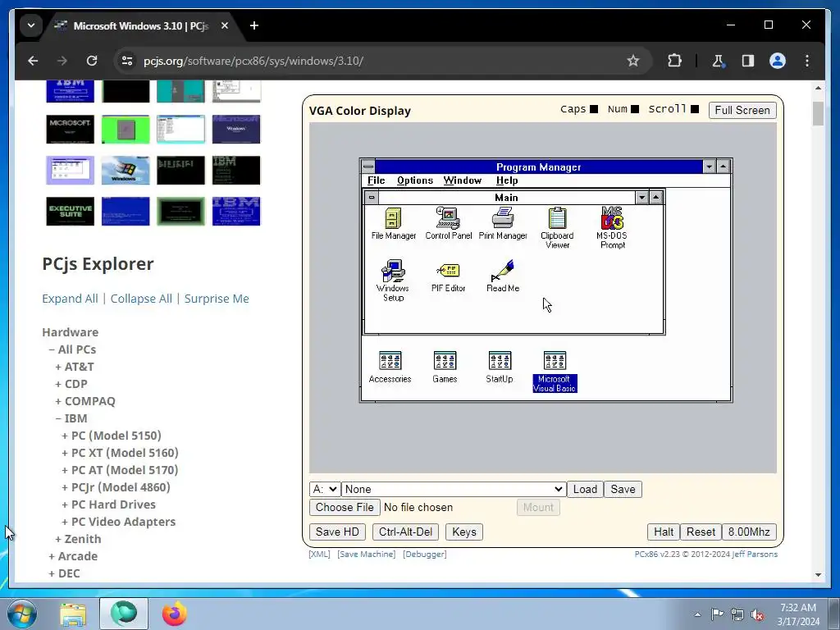Open Windows Explorer from taskbar
The width and height of the screenshot is (840, 630).
pos(73,614)
